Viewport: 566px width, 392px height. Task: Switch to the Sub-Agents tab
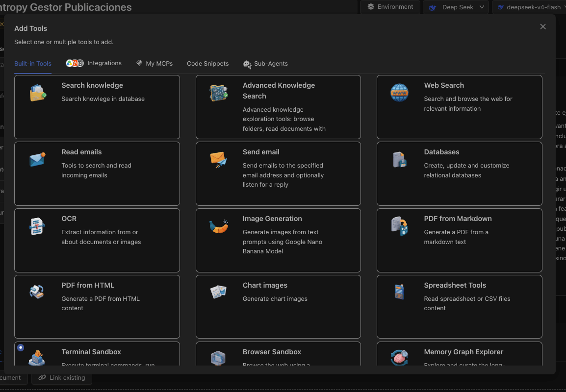tap(265, 64)
